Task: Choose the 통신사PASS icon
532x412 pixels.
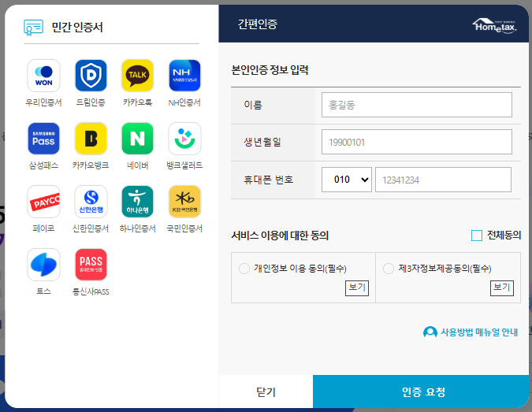Action: coord(91,265)
